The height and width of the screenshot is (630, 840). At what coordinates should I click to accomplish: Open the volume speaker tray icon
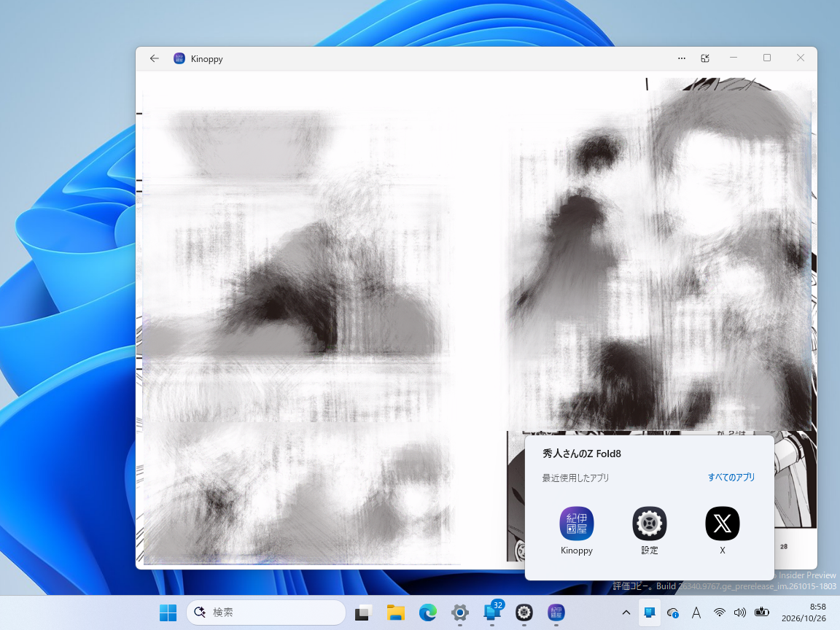point(740,612)
